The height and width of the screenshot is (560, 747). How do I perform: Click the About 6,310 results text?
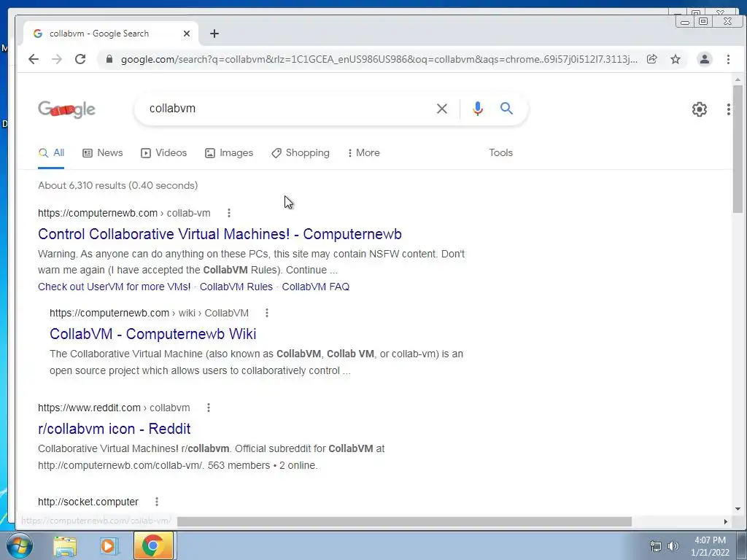(117, 185)
